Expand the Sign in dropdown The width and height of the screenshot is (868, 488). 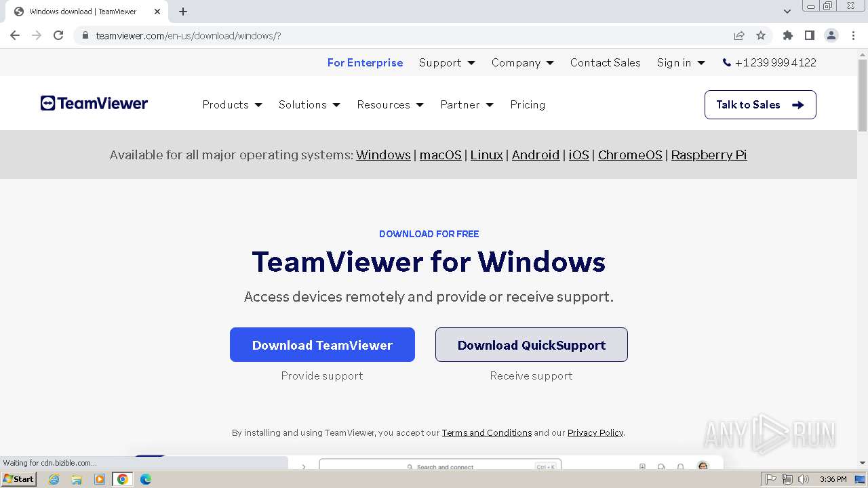[x=681, y=62]
